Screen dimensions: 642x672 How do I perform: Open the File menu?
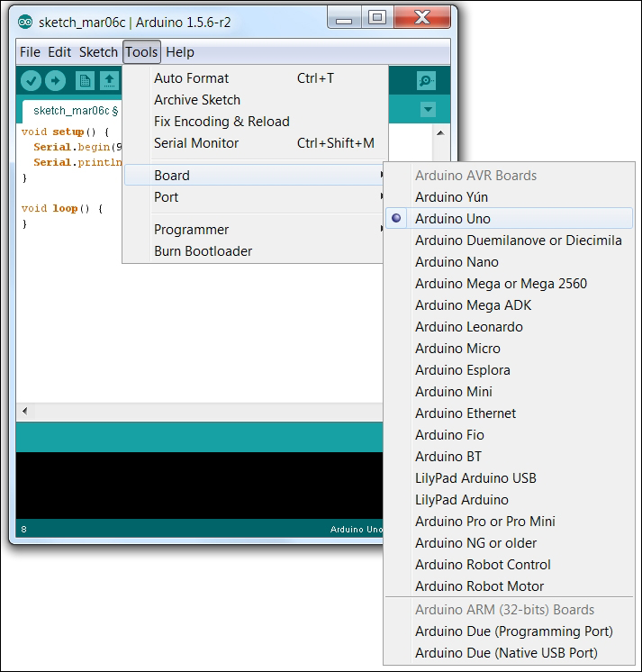click(x=30, y=52)
